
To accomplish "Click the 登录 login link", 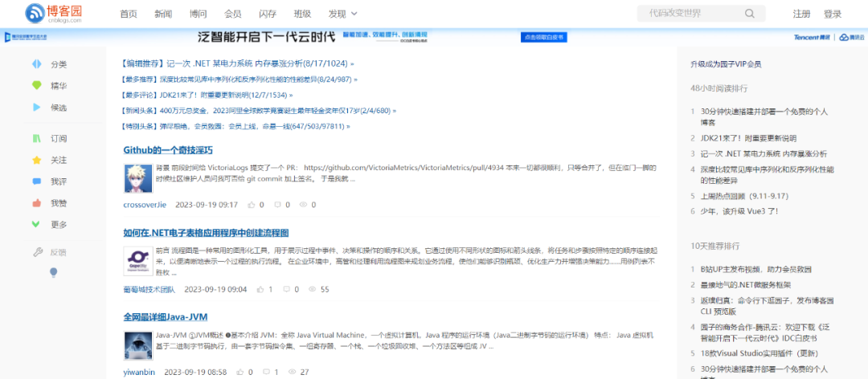I will pos(833,14).
